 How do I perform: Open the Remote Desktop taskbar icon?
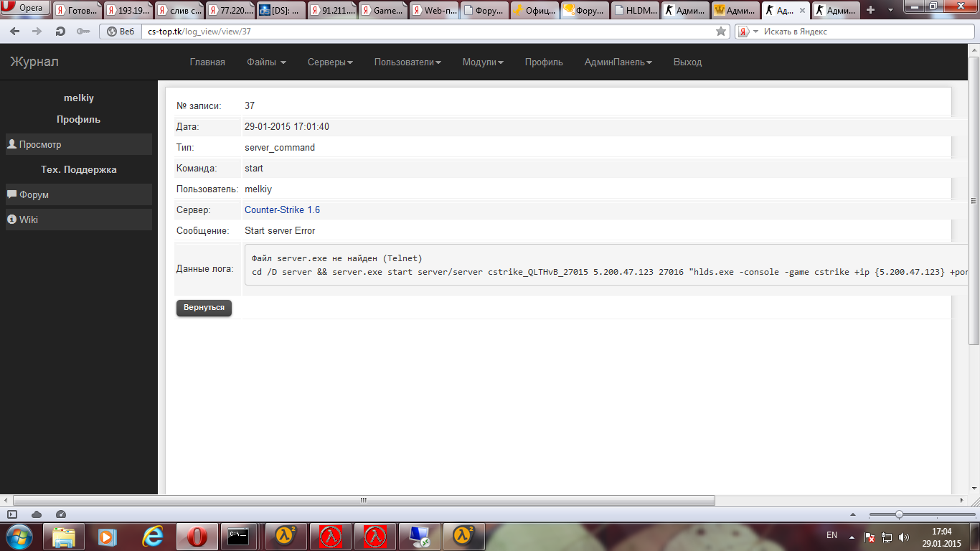point(419,537)
